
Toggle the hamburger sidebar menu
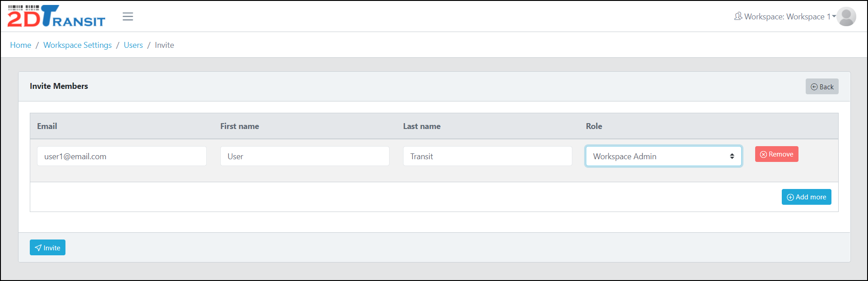[x=128, y=17]
